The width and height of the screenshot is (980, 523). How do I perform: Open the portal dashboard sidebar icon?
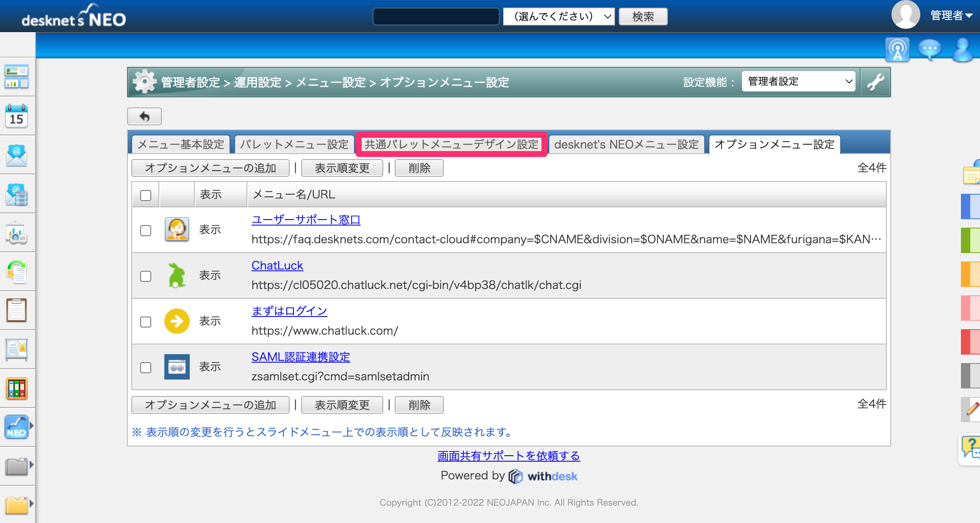(17, 77)
